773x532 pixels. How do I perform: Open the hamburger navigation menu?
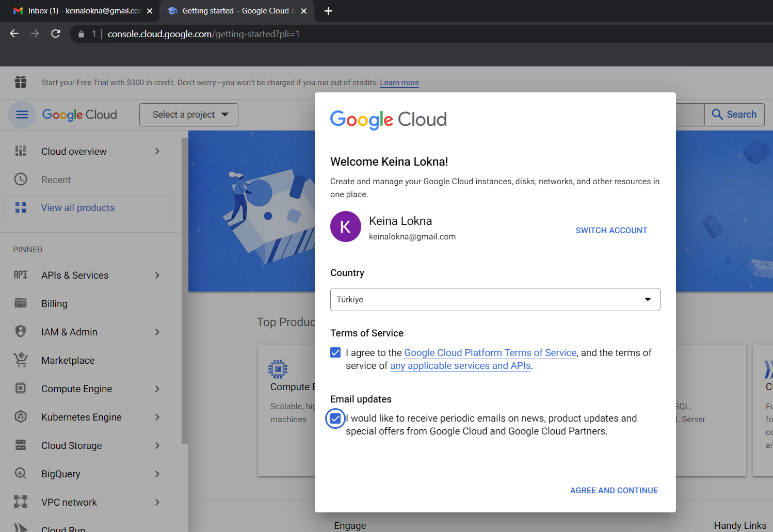click(x=22, y=115)
